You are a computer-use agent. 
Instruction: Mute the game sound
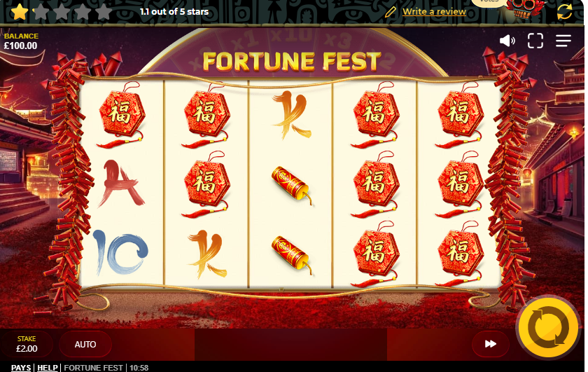pyautogui.click(x=507, y=41)
